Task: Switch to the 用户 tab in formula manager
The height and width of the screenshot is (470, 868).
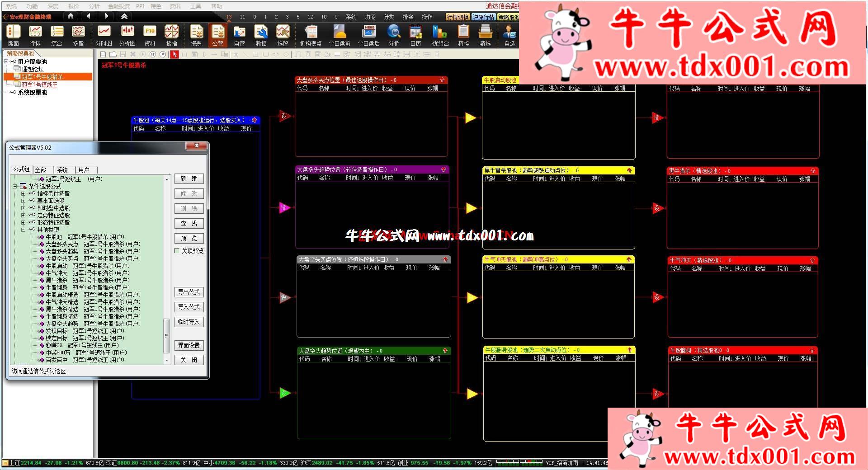Action: pyautogui.click(x=84, y=170)
